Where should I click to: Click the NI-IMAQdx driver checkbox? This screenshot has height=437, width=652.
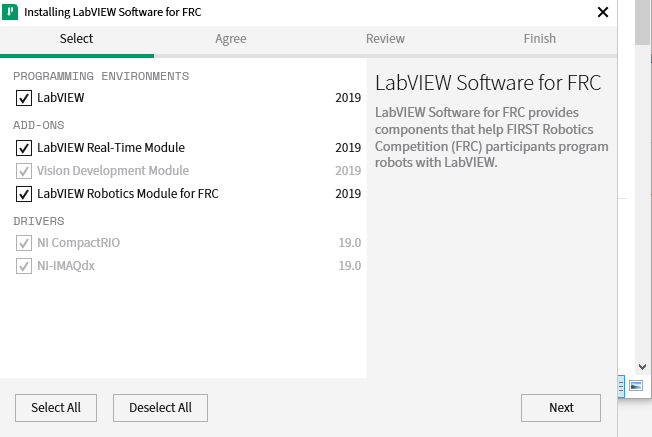pos(24,266)
